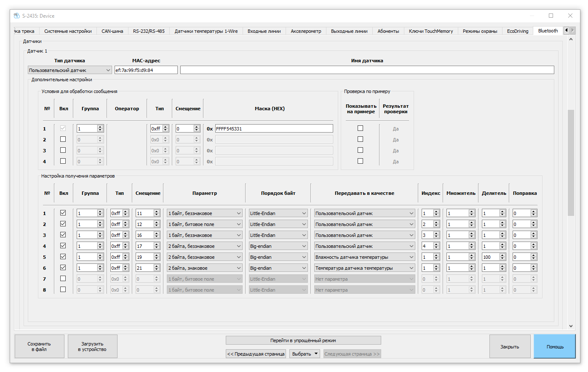
Task: Open Порядок байт dropdown in row 3
Action: [278, 235]
